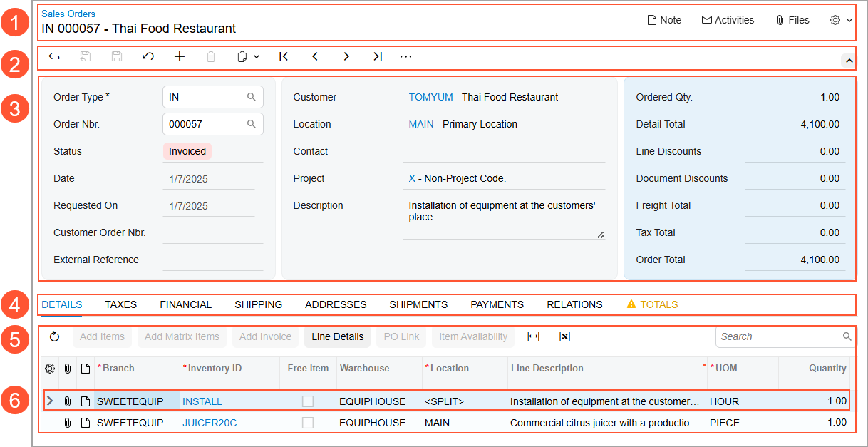868x447 pixels.
Task: Open the column configuration gear in grid header
Action: click(x=49, y=369)
